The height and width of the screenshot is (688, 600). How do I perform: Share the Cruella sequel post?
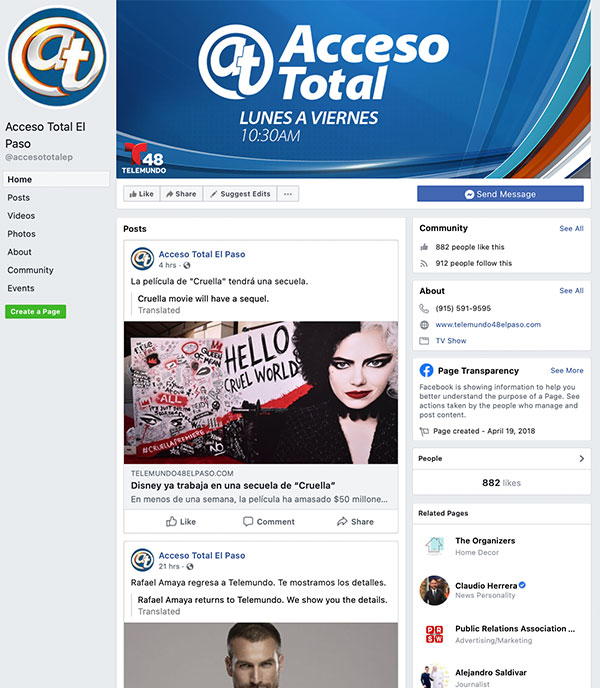pos(342,521)
